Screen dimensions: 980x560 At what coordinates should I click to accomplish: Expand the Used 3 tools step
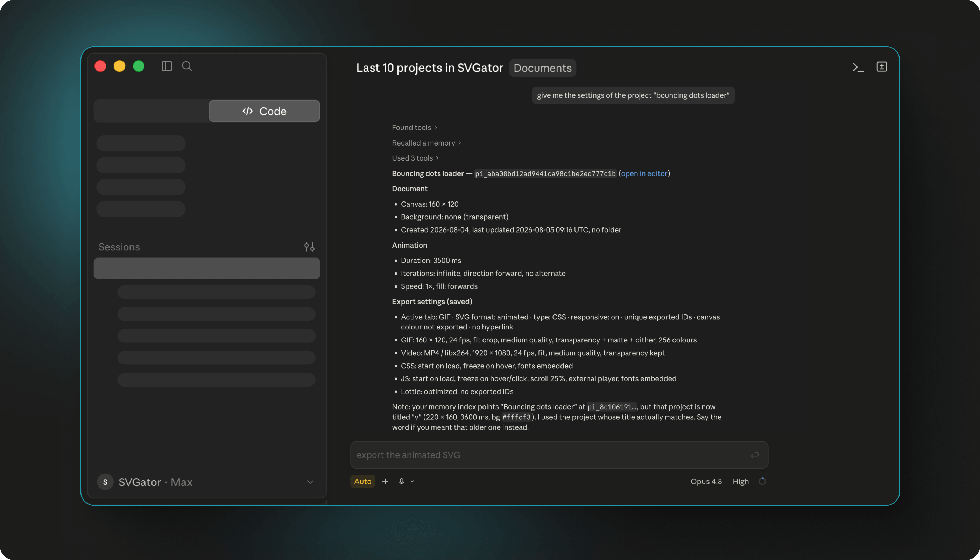pyautogui.click(x=415, y=158)
